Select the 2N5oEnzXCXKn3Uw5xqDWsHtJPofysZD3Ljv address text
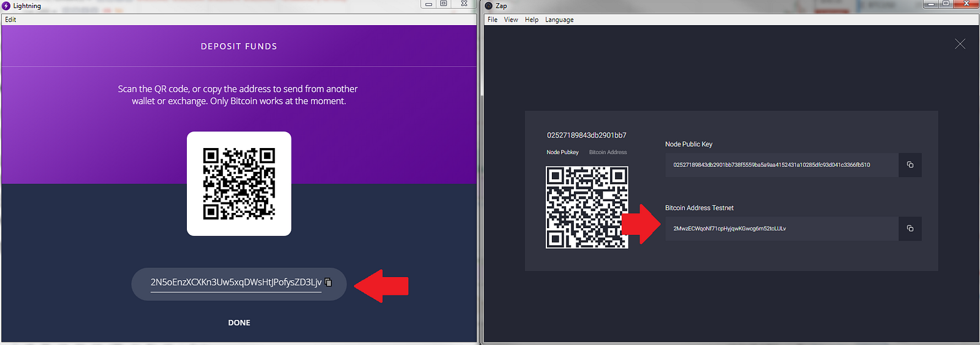980x345 pixels. (236, 282)
